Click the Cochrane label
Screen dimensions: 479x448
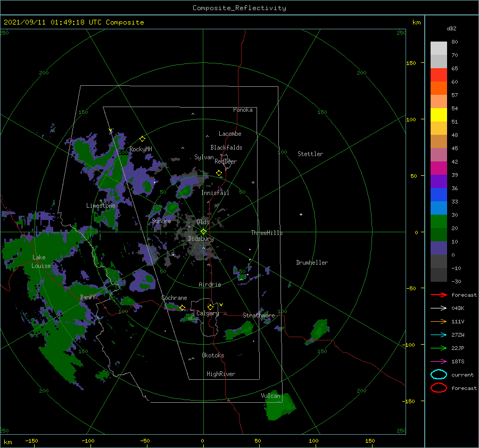click(174, 298)
